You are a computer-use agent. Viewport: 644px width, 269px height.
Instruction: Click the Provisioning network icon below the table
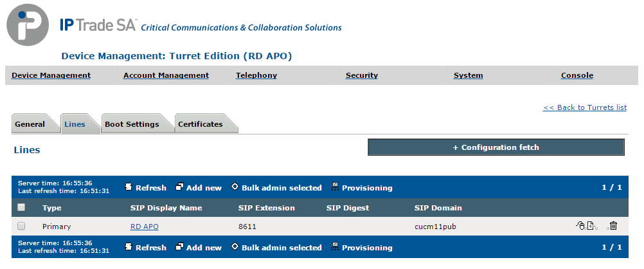(335, 247)
